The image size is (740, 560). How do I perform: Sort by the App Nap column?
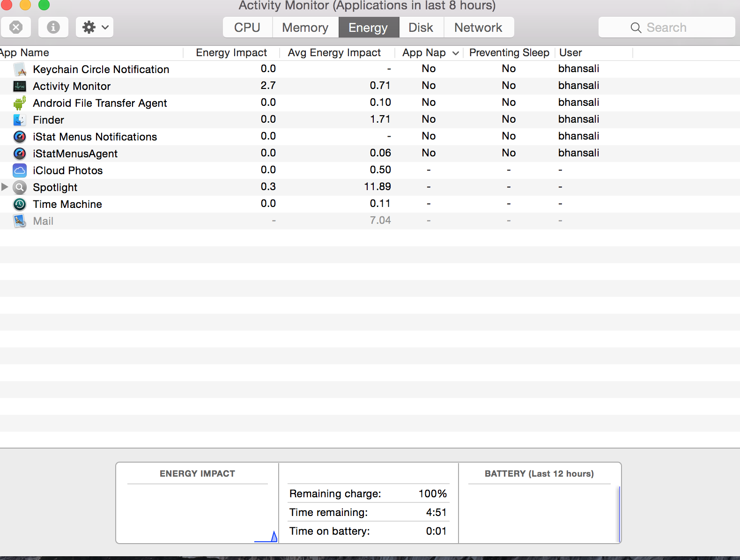click(429, 52)
